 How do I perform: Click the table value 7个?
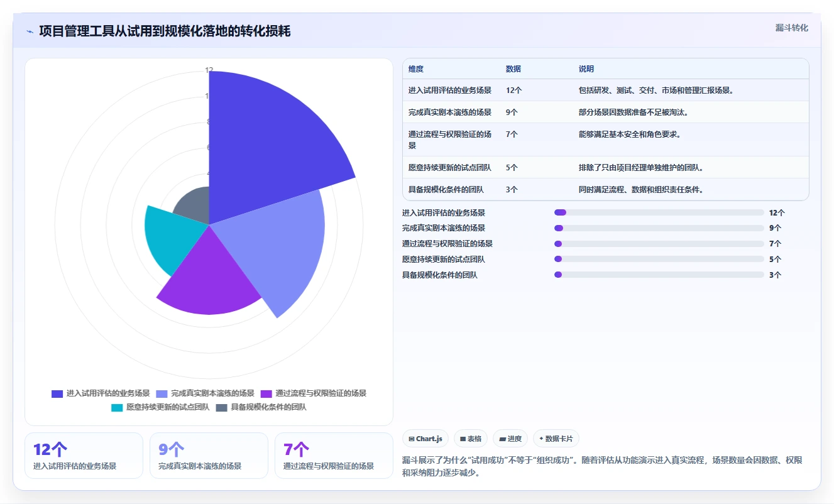(x=512, y=134)
